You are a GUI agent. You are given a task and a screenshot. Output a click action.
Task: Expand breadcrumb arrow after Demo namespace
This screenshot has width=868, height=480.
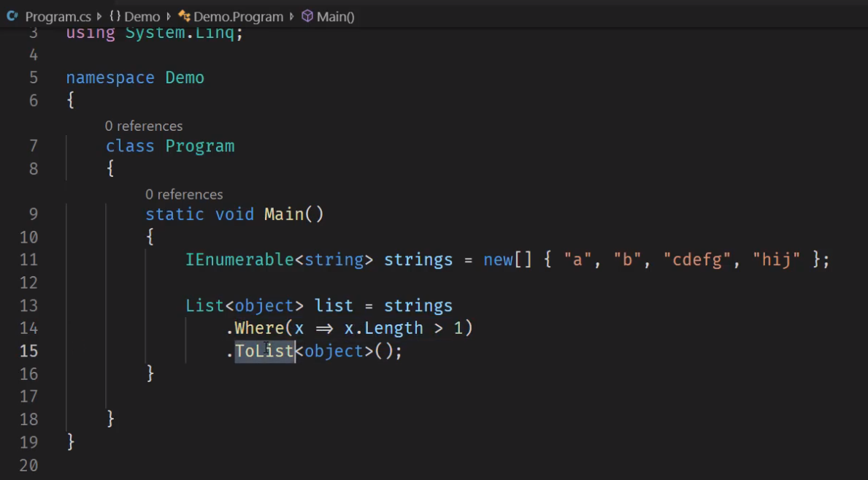point(169,16)
